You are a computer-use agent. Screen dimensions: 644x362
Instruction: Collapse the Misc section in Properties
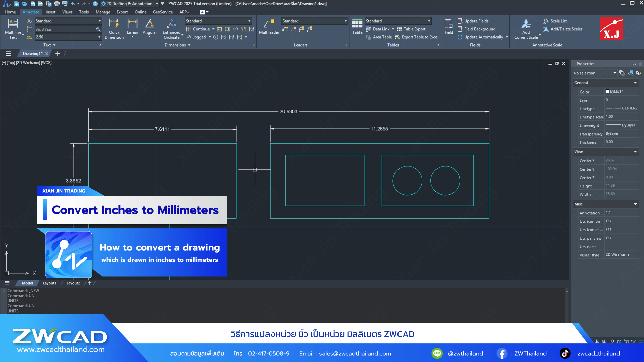tap(635, 204)
